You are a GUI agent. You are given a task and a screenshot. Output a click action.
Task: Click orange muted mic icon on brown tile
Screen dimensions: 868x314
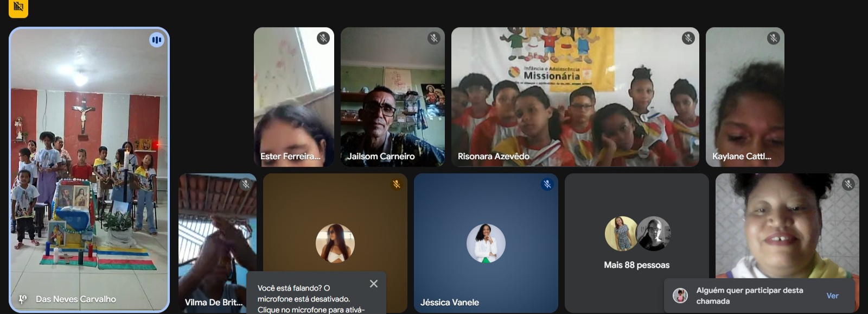[x=397, y=184]
